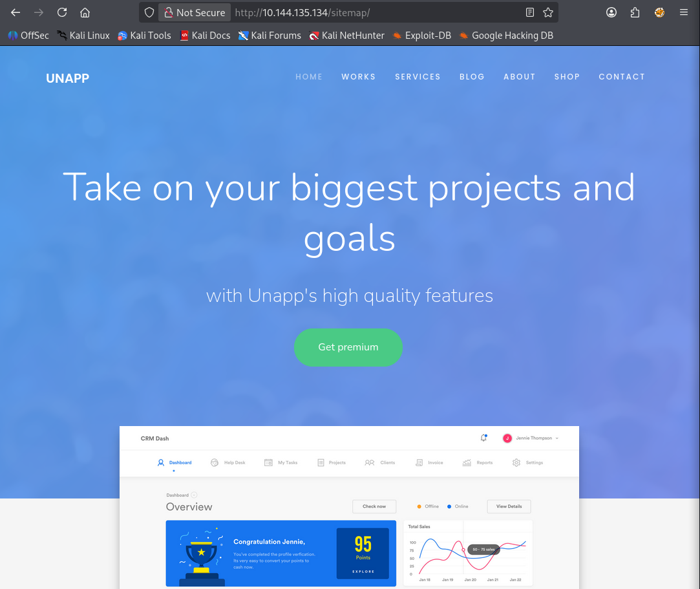
Task: Select the SERVICES navigation menu item
Action: point(418,77)
